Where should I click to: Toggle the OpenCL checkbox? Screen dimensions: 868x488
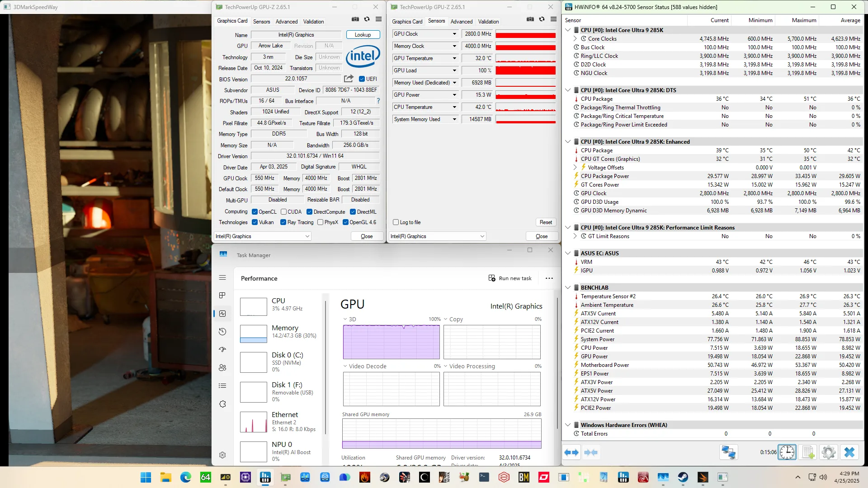tap(255, 212)
